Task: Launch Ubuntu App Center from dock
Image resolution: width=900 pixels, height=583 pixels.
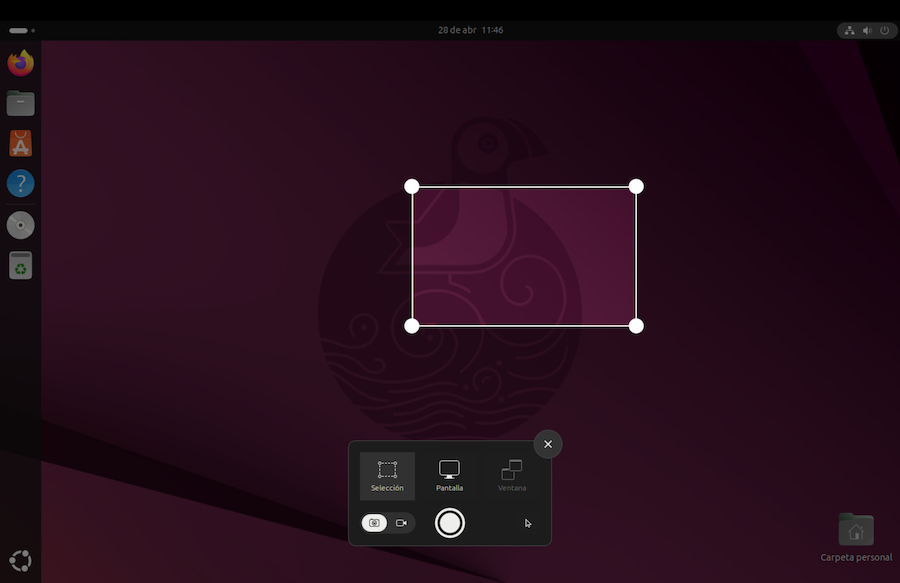Action: point(20,143)
